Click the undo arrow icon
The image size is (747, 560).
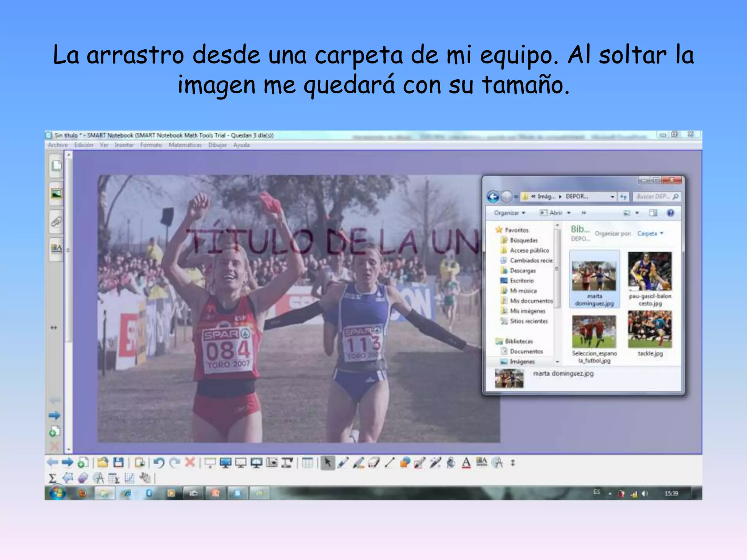(x=159, y=463)
